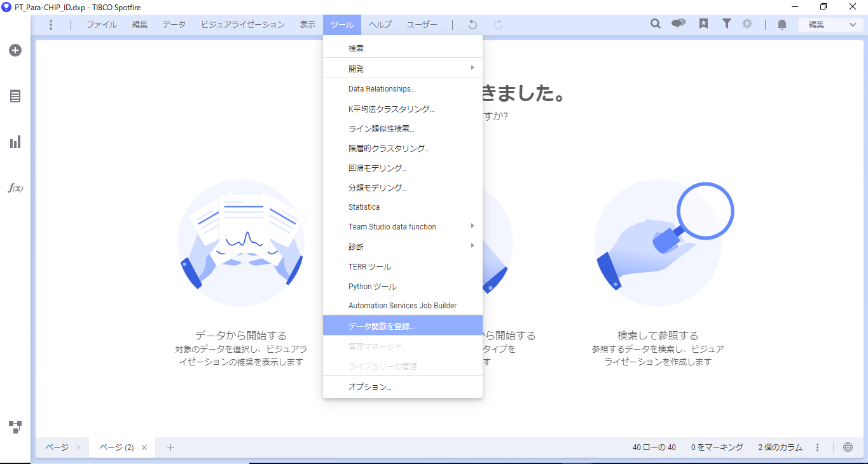
Task: Open the notifications bell icon
Action: [x=782, y=25]
